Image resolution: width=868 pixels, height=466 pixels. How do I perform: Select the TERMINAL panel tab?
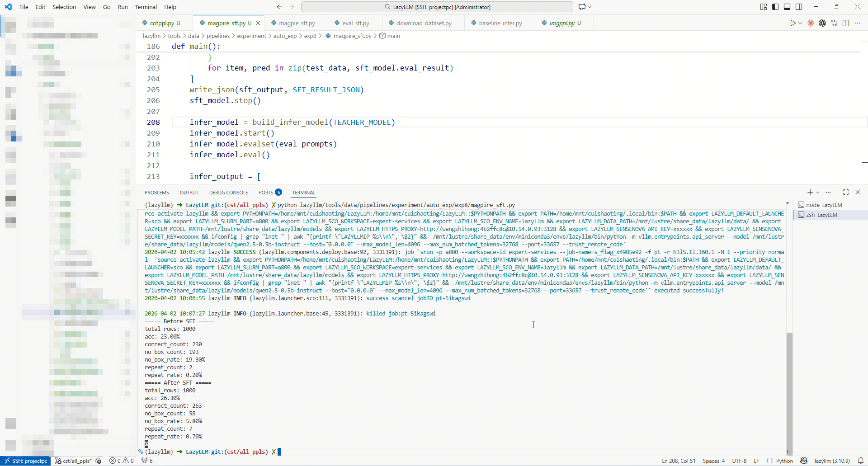tap(303, 193)
